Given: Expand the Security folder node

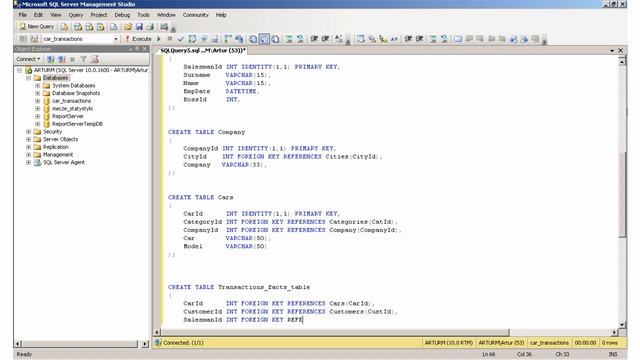Looking at the screenshot, I should (29, 131).
